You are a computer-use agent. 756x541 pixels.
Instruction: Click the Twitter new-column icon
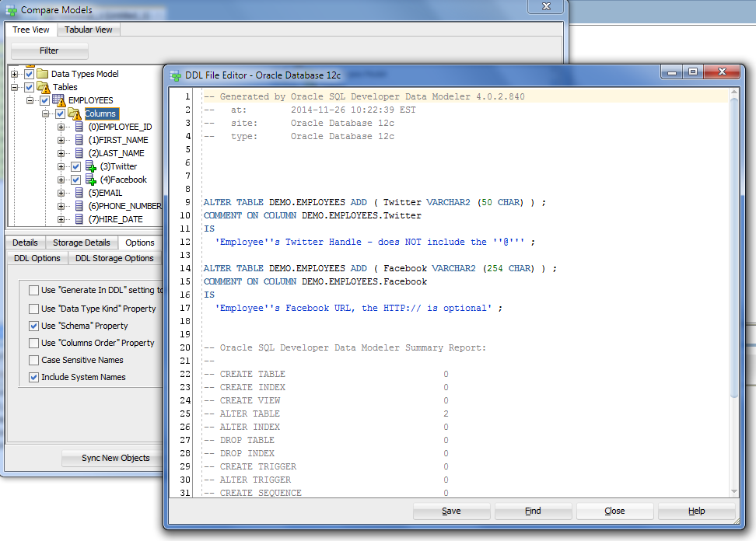coord(91,166)
